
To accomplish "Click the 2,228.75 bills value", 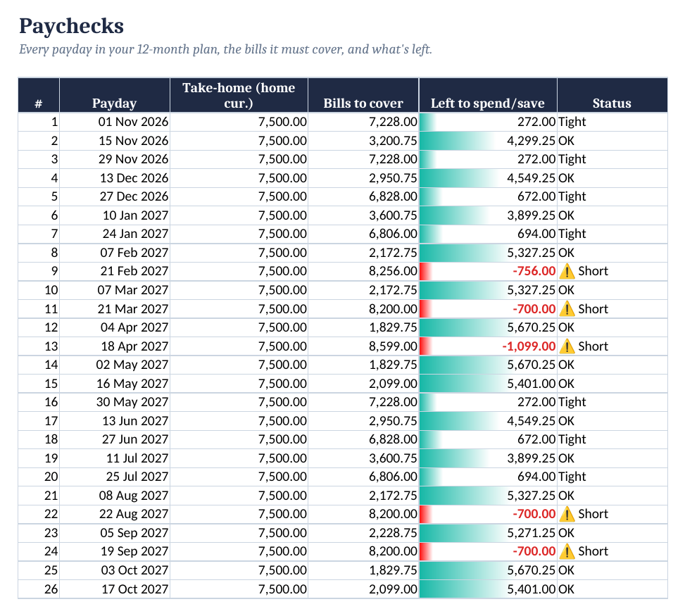I will pyautogui.click(x=393, y=533).
